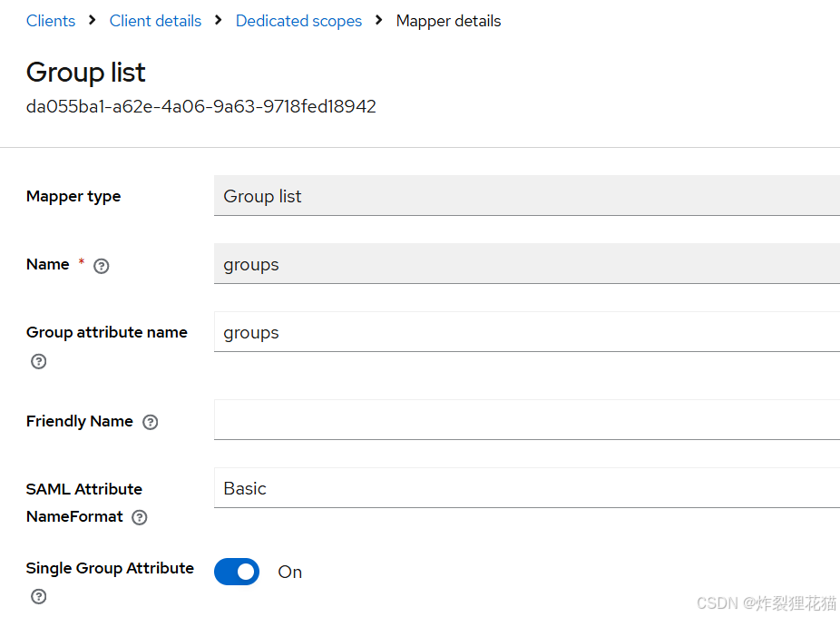Click chevron after Client details breadcrumb
This screenshot has width=840, height=617.
pyautogui.click(x=218, y=20)
